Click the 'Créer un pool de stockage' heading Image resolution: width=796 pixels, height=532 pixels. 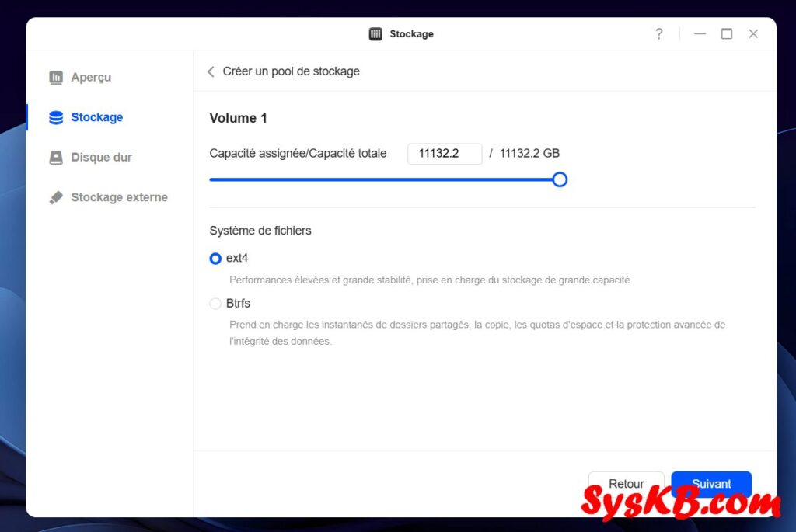291,71
